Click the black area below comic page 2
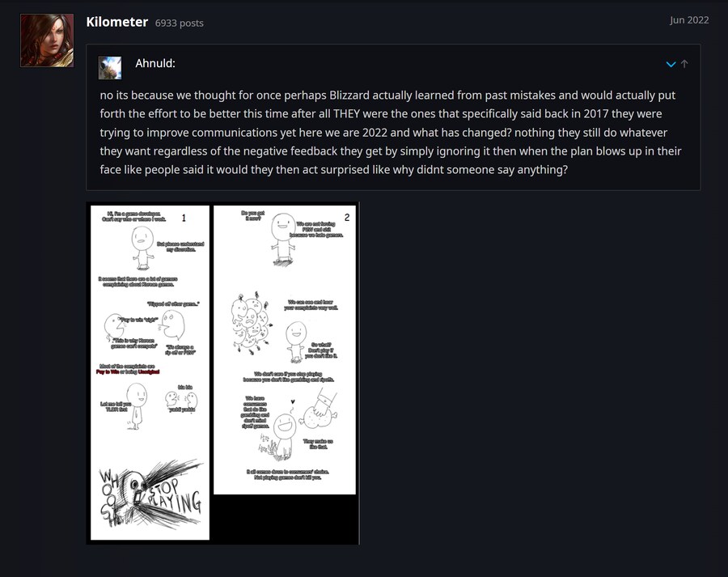Image resolution: width=728 pixels, height=577 pixels. 285,519
